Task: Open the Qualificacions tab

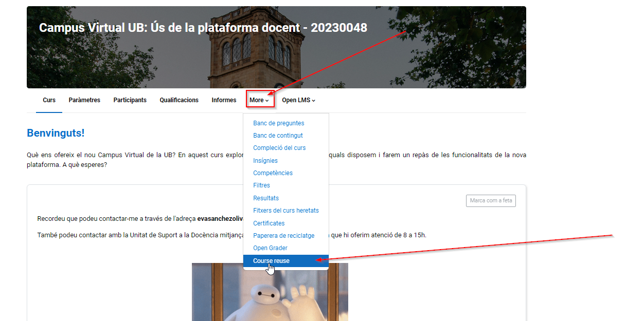Action: [x=179, y=100]
